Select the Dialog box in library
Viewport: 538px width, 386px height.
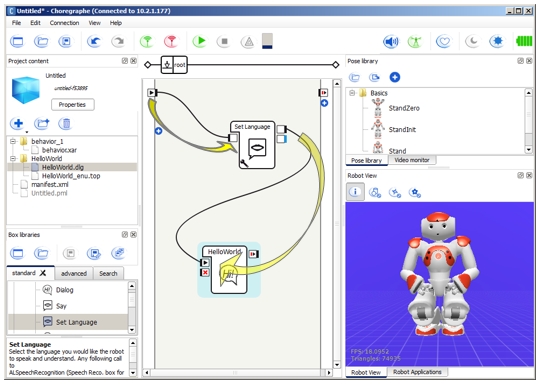tap(65, 290)
